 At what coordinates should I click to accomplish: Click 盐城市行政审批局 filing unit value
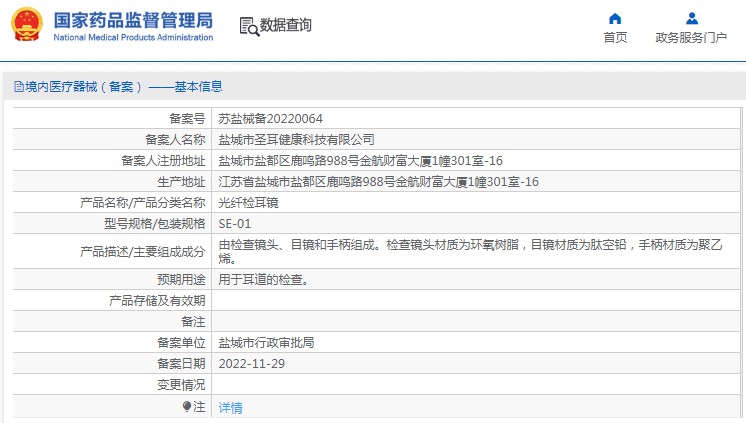(266, 343)
